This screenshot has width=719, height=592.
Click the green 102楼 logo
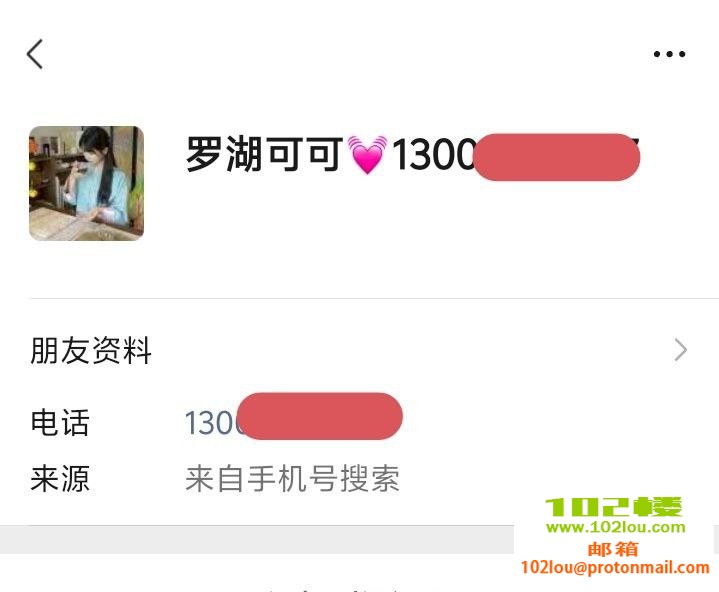click(x=614, y=507)
